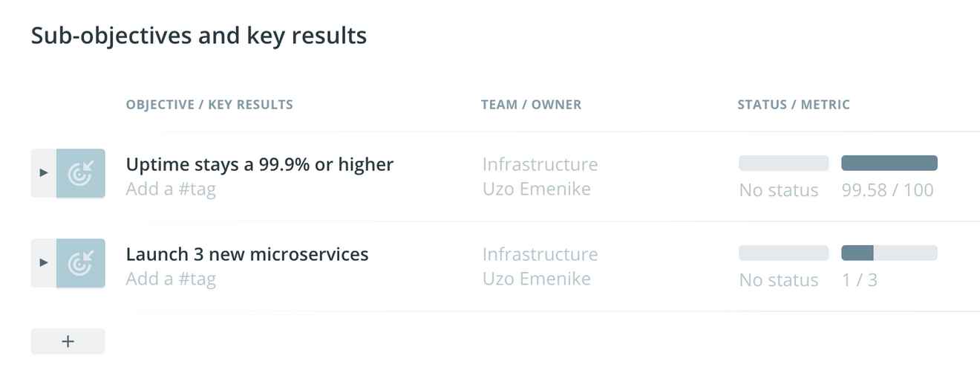Image resolution: width=980 pixels, height=376 pixels.
Task: Select Infrastructure team on Uptime row
Action: pos(540,164)
